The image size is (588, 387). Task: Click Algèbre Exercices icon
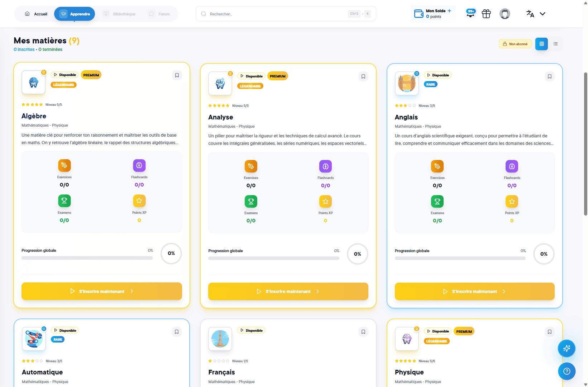point(64,165)
